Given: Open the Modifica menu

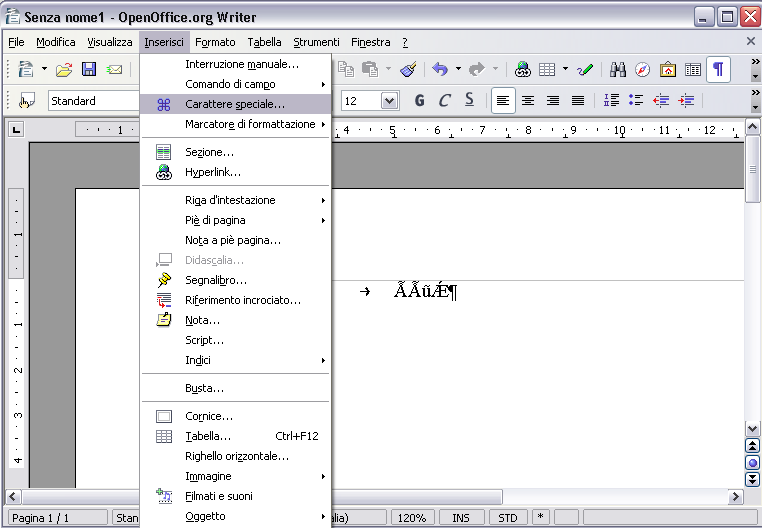Looking at the screenshot, I should [56, 42].
